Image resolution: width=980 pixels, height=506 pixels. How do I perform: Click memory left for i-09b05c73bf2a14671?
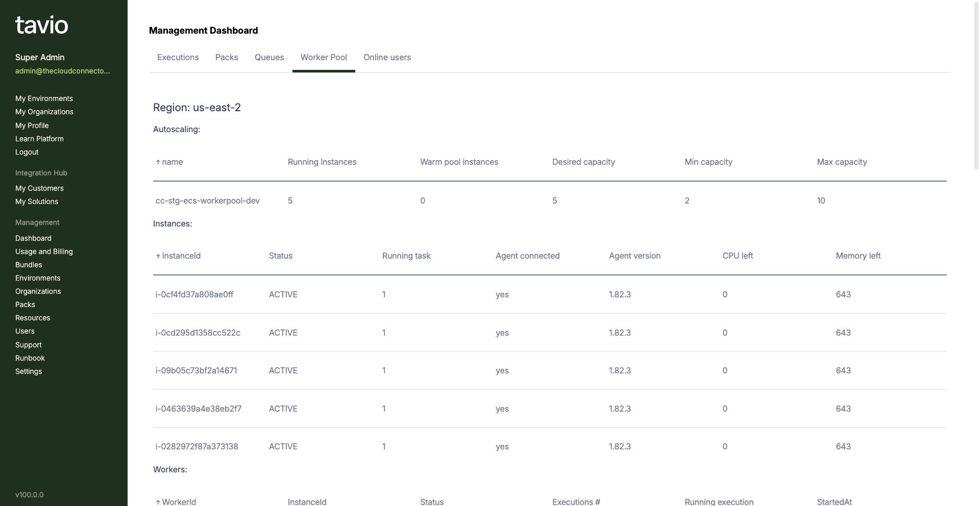[x=843, y=371]
